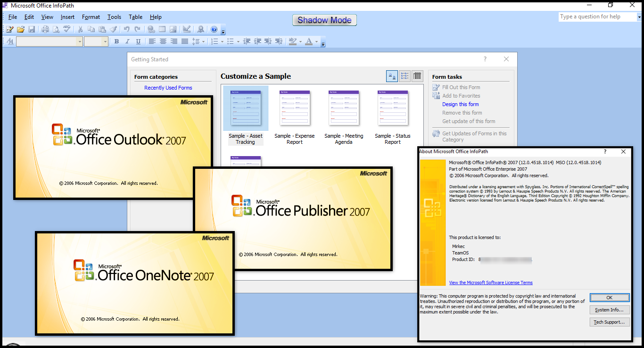Screen dimensions: 644x348
Task: Click the Cut scissors icon
Action: tap(80, 29)
